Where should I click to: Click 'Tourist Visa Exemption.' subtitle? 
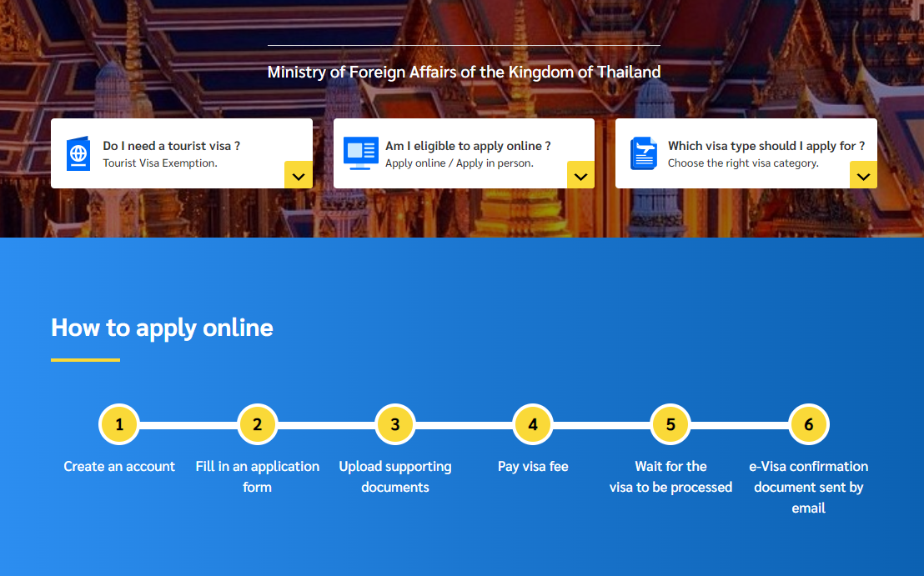click(x=160, y=163)
